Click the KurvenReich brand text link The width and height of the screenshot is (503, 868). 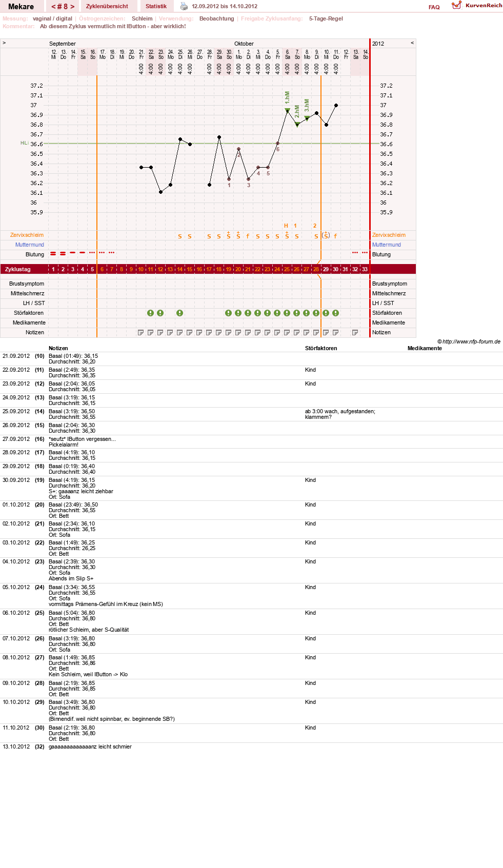point(484,5)
